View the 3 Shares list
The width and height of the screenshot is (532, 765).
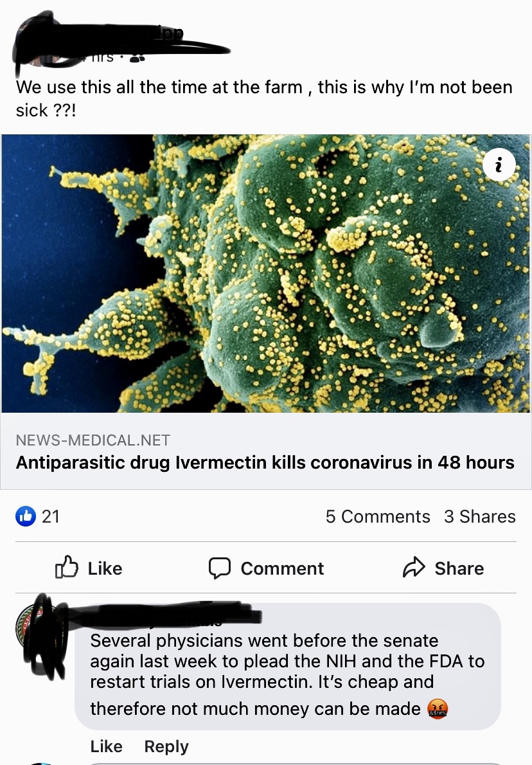point(480,516)
